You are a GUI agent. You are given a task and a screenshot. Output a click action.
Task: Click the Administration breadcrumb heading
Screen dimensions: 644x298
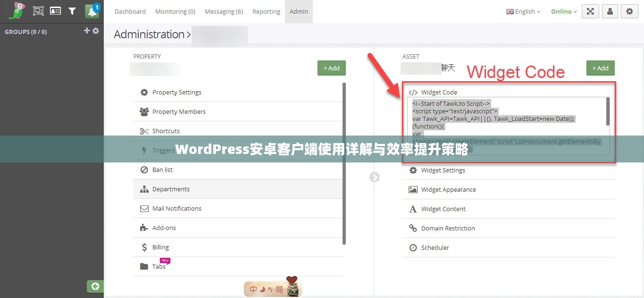pyautogui.click(x=149, y=34)
